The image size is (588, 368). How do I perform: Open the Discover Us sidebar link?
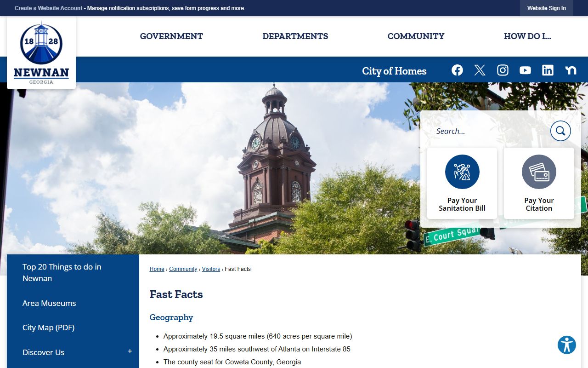43,352
